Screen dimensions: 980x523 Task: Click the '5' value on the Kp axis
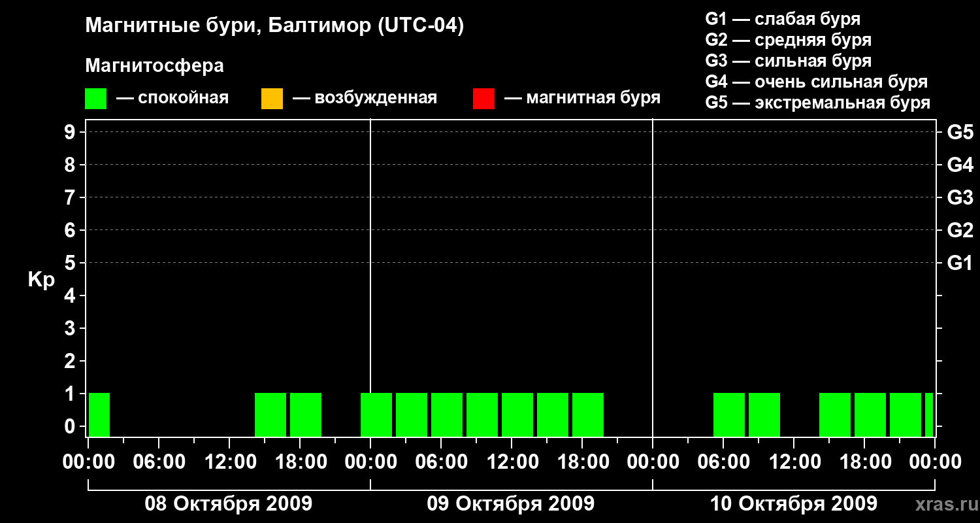(x=71, y=263)
